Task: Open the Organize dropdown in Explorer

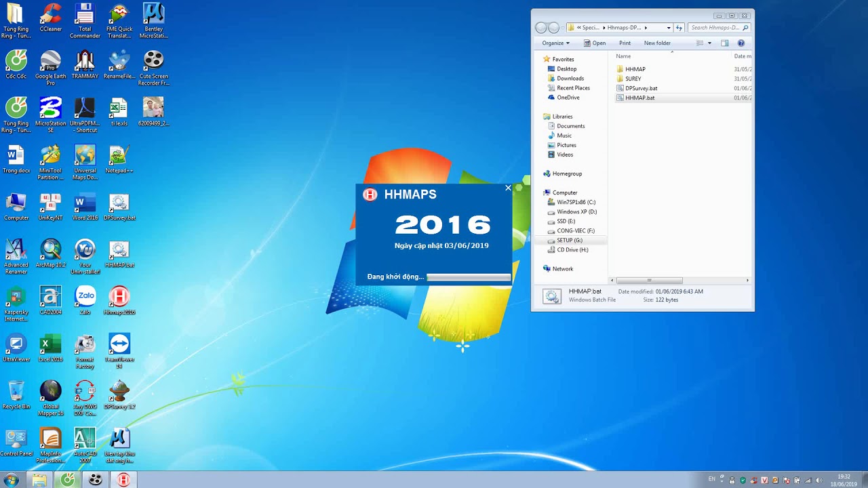Action: tap(555, 43)
